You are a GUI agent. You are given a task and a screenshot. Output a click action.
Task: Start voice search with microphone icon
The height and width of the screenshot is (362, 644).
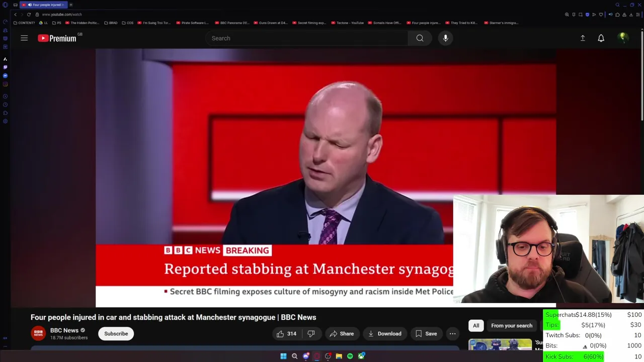445,38
